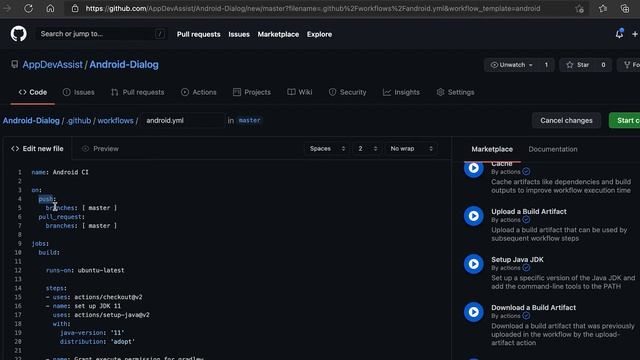Go to browser home page icon
The height and width of the screenshot is (360, 640).
coord(50,9)
